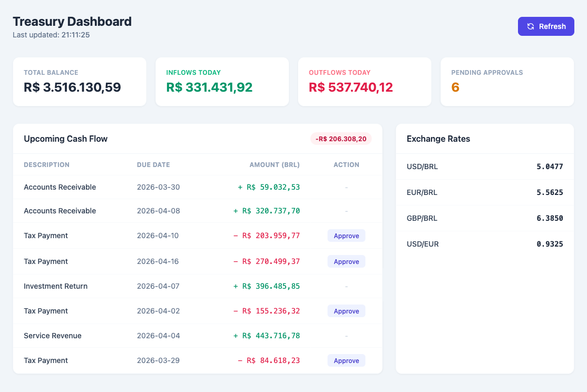The height and width of the screenshot is (392, 587).
Task: Approve the Tax Payment due 2026-04-16
Action: (346, 261)
